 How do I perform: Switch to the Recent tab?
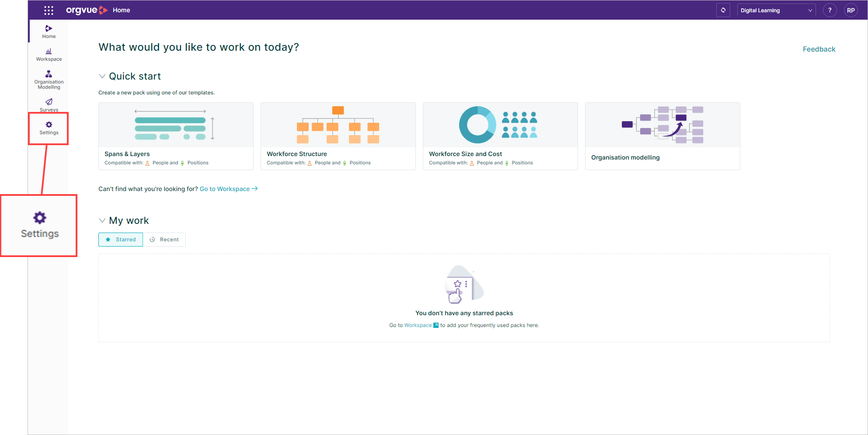tap(165, 239)
